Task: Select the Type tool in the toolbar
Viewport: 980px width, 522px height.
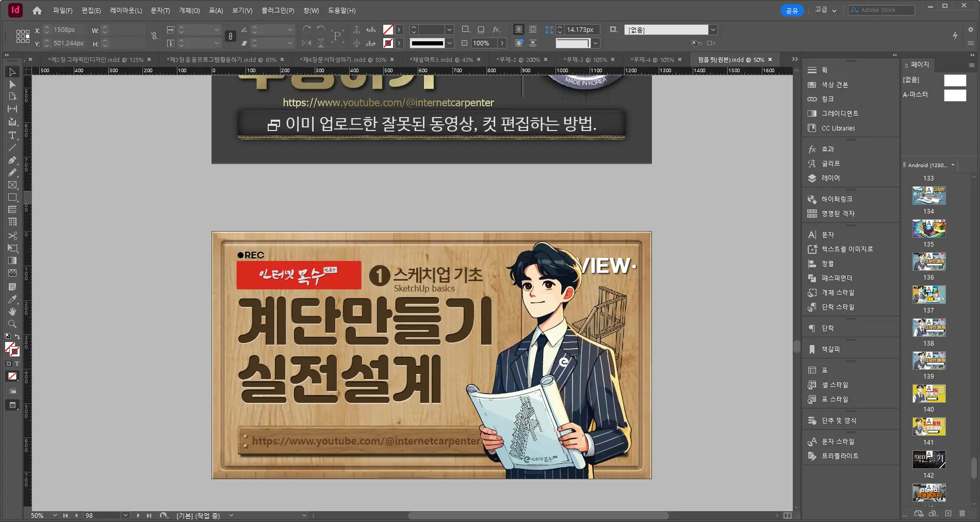Action: pos(12,136)
